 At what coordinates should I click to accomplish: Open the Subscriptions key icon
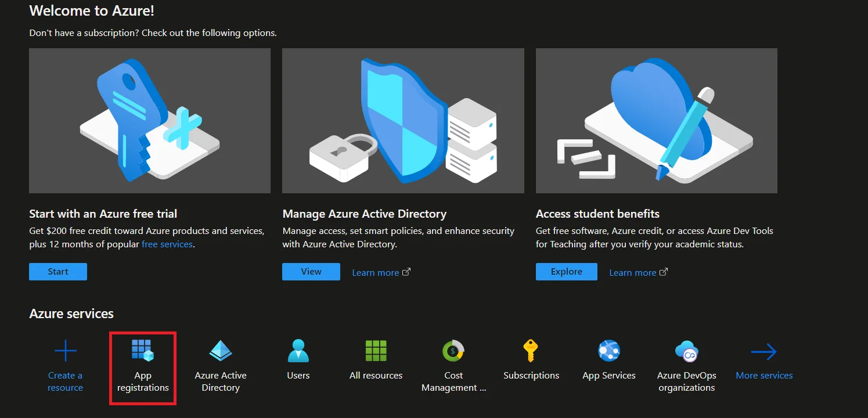tap(531, 351)
